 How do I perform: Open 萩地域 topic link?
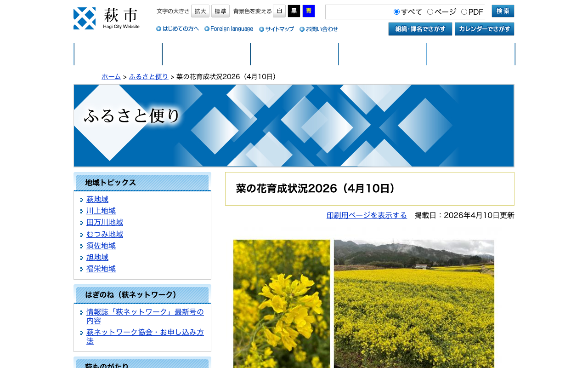click(97, 200)
